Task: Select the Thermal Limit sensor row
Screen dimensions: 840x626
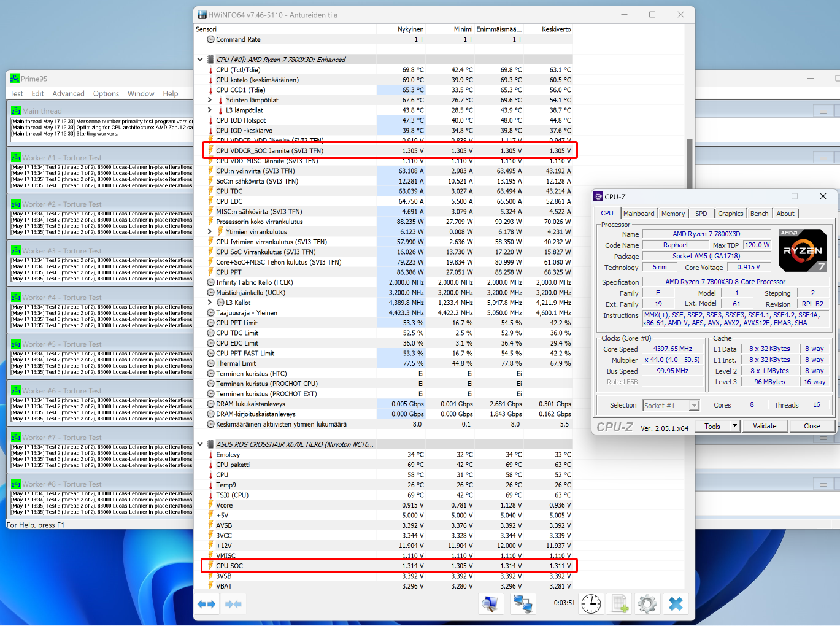Action: [389, 363]
